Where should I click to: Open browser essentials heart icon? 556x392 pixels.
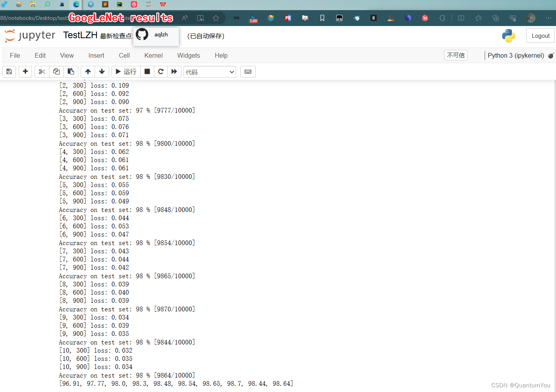pos(513,18)
